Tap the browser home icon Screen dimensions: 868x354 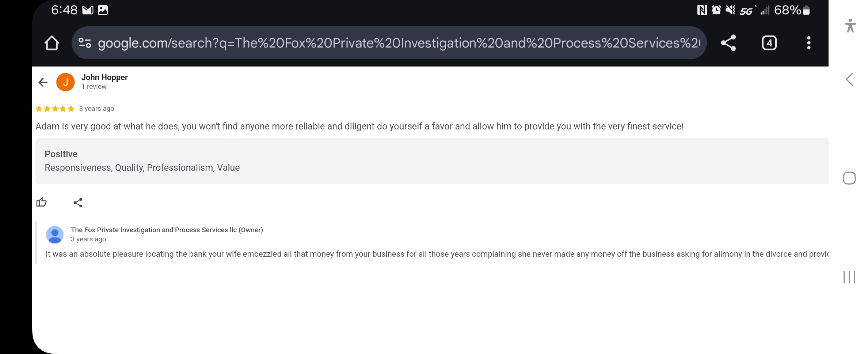point(52,43)
